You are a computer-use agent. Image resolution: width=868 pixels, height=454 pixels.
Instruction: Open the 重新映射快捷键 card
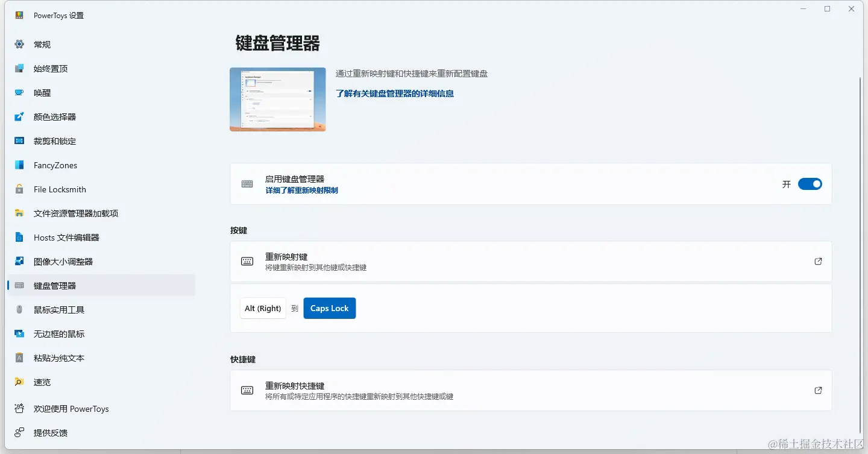pyautogui.click(x=530, y=391)
